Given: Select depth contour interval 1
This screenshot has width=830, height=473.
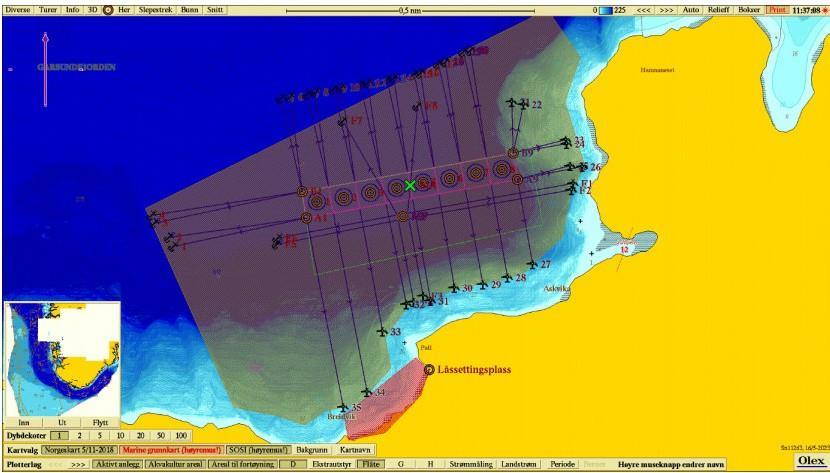Looking at the screenshot, I should click(61, 436).
